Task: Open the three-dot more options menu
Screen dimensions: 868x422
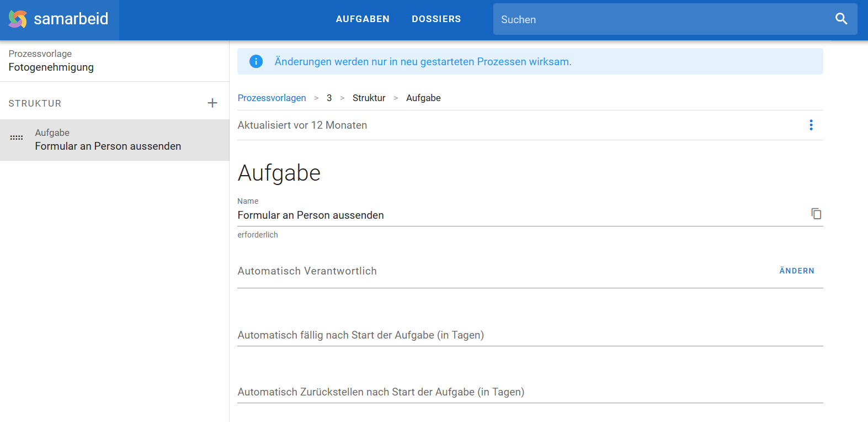Action: 811,125
